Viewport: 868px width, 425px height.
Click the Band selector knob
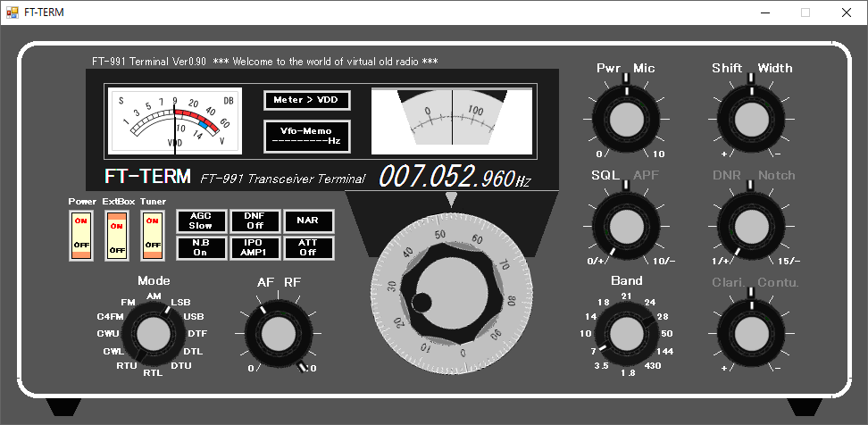point(626,333)
